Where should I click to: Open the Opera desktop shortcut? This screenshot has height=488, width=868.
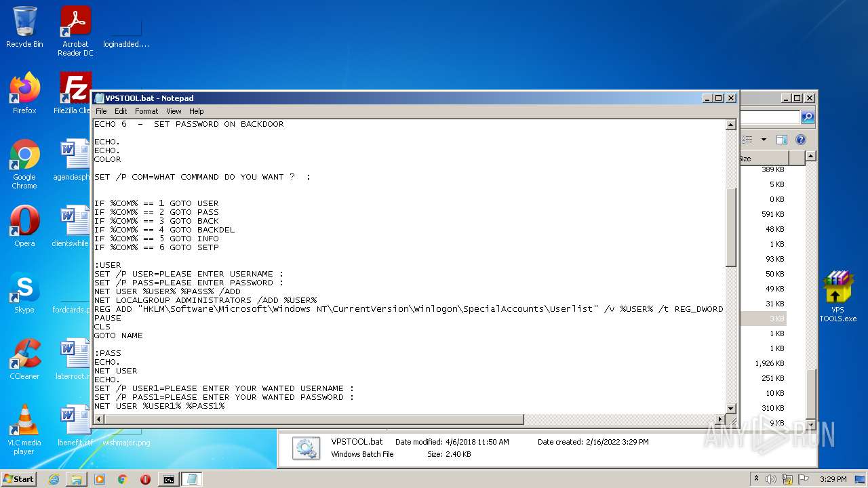coord(24,226)
